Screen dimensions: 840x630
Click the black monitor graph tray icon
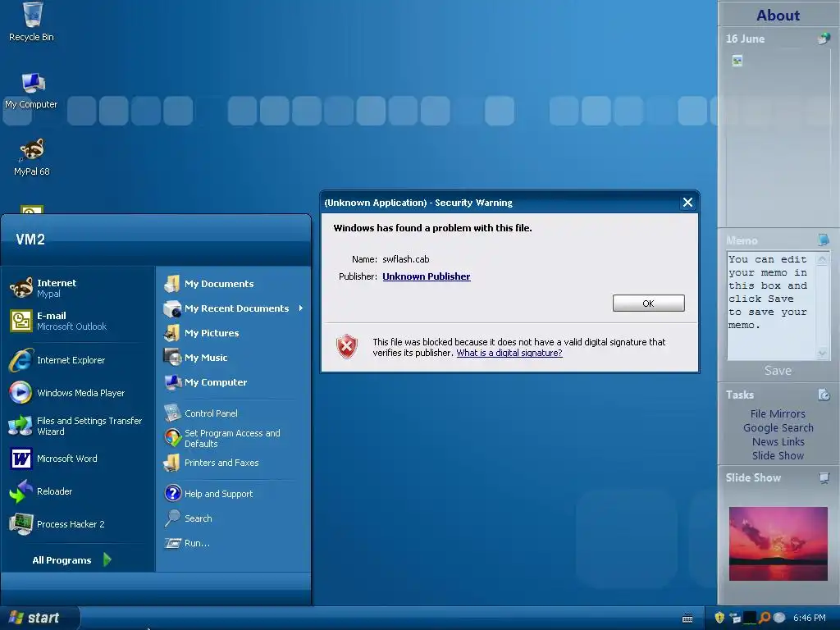click(x=750, y=618)
